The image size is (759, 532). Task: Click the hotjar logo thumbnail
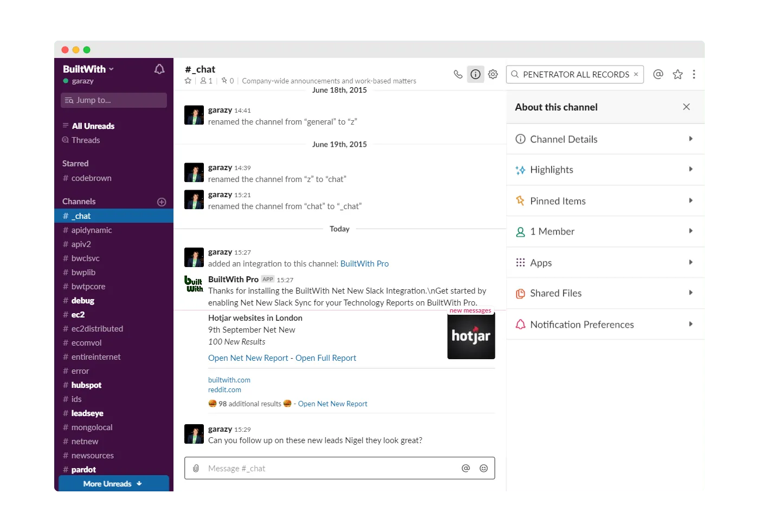(x=471, y=336)
